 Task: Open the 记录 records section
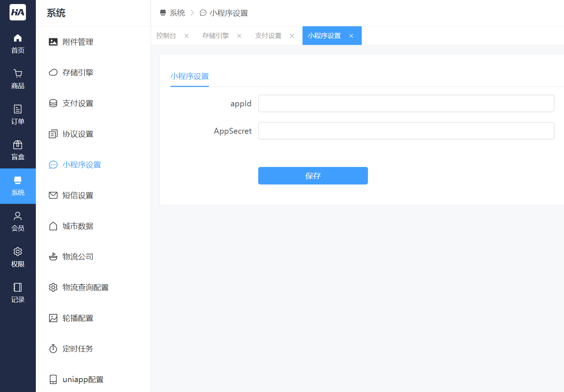tap(18, 293)
